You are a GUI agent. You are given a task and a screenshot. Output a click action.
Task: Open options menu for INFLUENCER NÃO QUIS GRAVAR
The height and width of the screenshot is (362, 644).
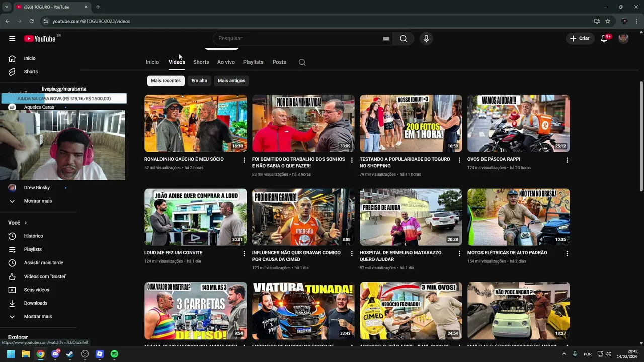(x=352, y=254)
